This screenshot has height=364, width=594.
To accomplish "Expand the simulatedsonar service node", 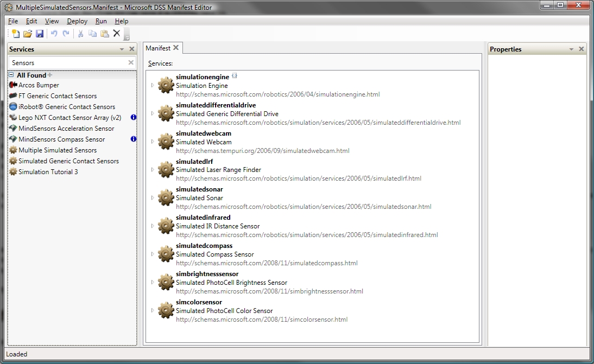I will pos(153,197).
